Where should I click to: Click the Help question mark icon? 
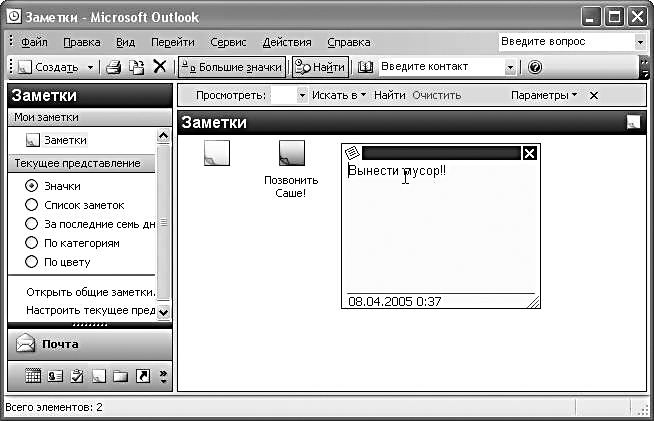coord(535,67)
